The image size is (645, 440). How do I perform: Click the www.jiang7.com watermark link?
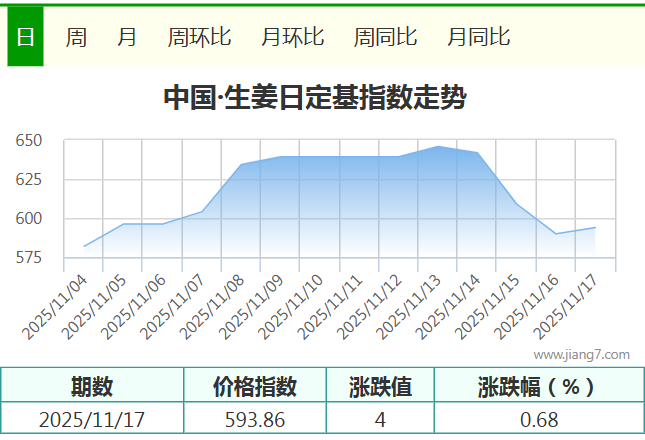(x=581, y=354)
